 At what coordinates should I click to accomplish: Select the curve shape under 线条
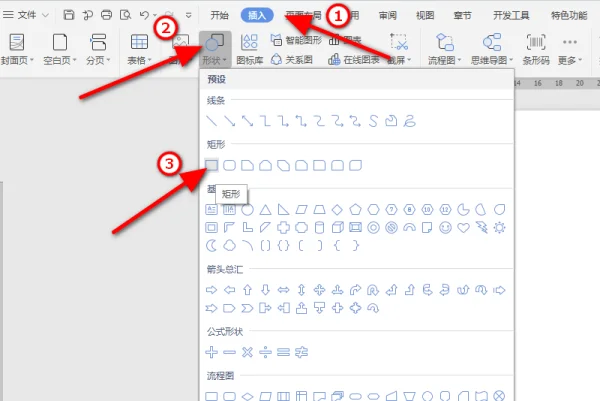(373, 121)
